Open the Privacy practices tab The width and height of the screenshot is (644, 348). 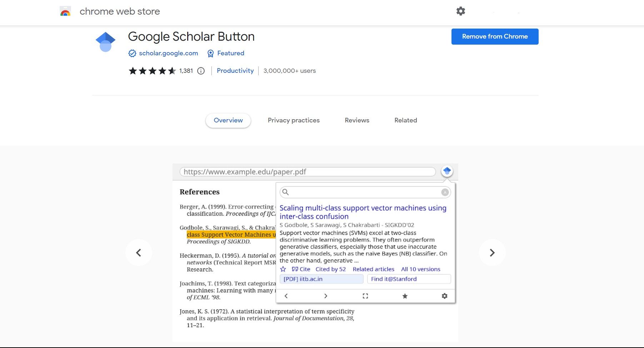(293, 120)
